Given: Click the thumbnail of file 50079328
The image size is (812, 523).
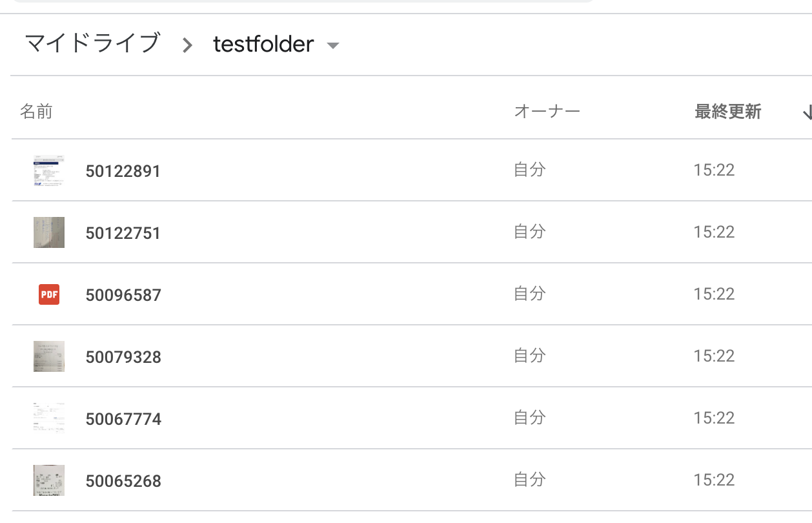Looking at the screenshot, I should pyautogui.click(x=49, y=356).
